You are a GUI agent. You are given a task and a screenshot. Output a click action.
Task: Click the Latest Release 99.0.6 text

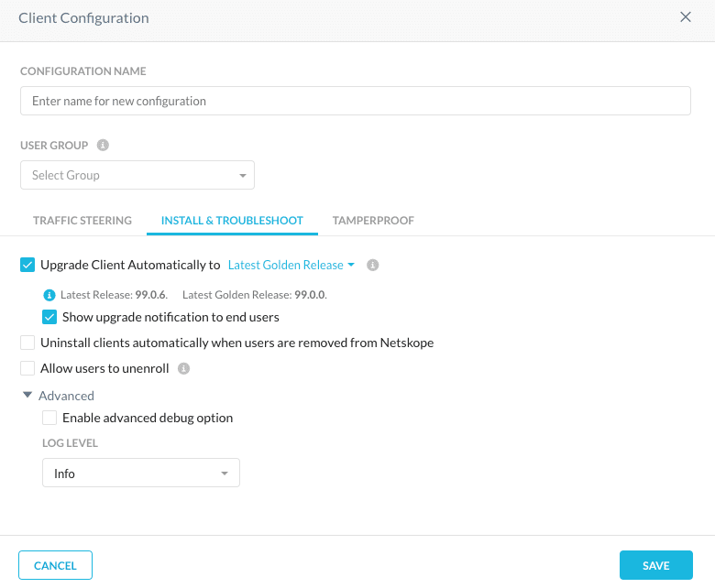click(114, 295)
